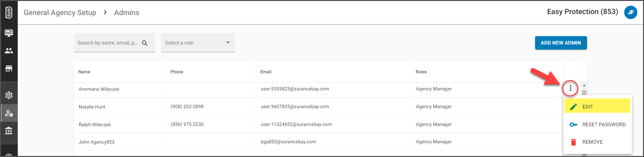
Task: Open the bank building sidebar icon
Action: click(x=9, y=131)
